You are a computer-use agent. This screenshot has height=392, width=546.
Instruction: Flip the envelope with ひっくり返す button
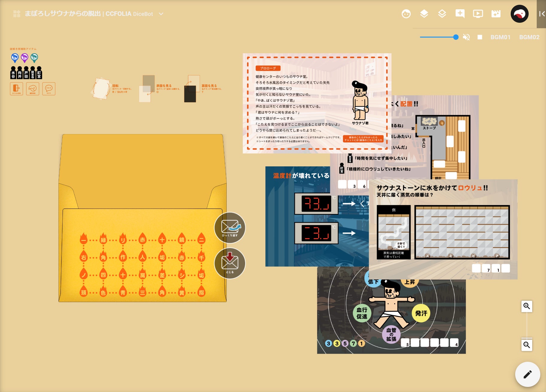pos(230,228)
